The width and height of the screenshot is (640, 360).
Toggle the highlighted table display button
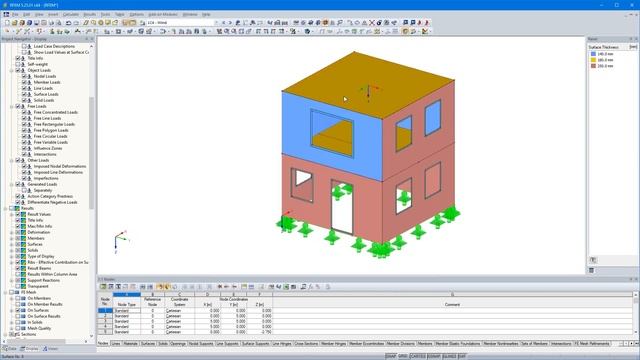(133, 23)
